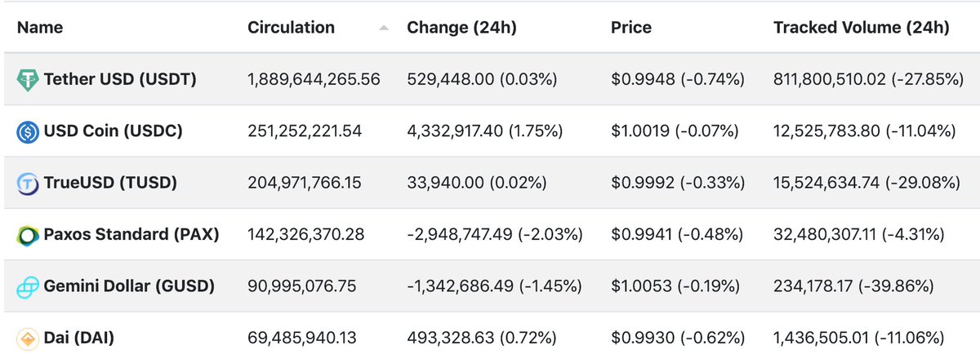Open the TrueUSD (TUSD) link
The width and height of the screenshot is (980, 363).
coord(110,184)
